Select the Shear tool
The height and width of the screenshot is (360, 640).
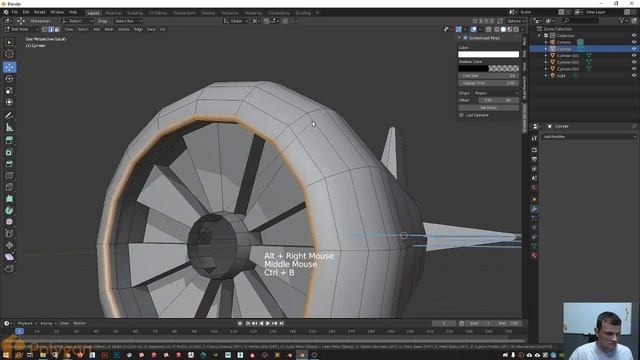tap(9, 257)
